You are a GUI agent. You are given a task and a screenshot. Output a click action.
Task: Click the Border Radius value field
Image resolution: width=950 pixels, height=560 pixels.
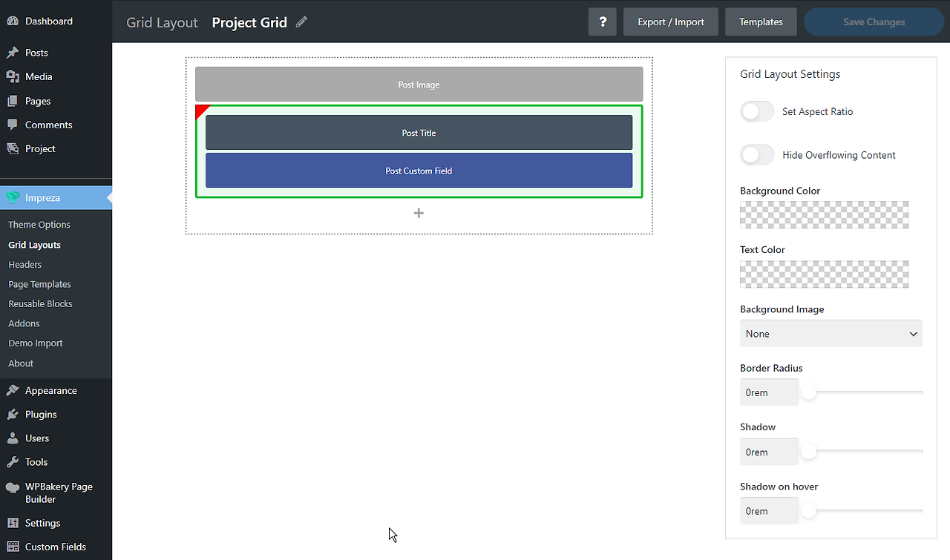coord(769,392)
